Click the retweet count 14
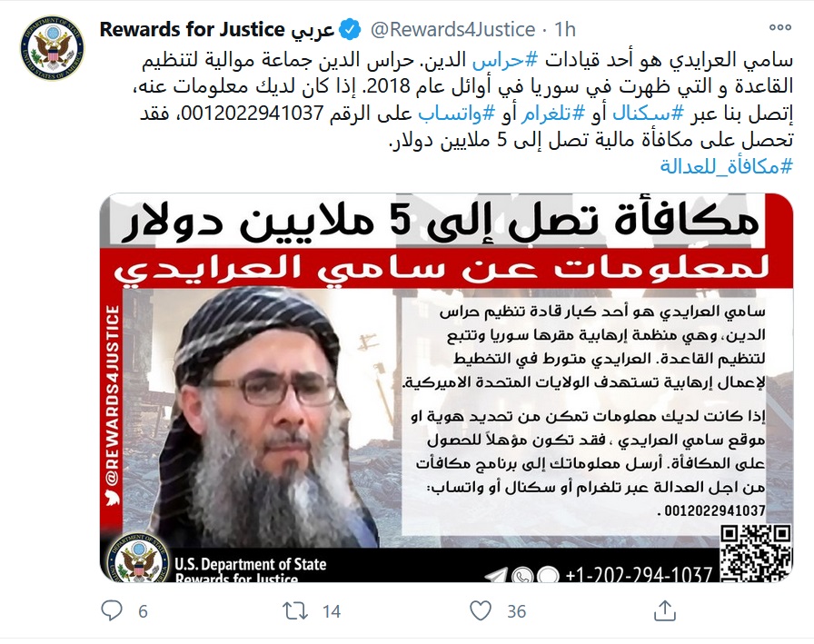The height and width of the screenshot is (644, 814). click(x=332, y=611)
